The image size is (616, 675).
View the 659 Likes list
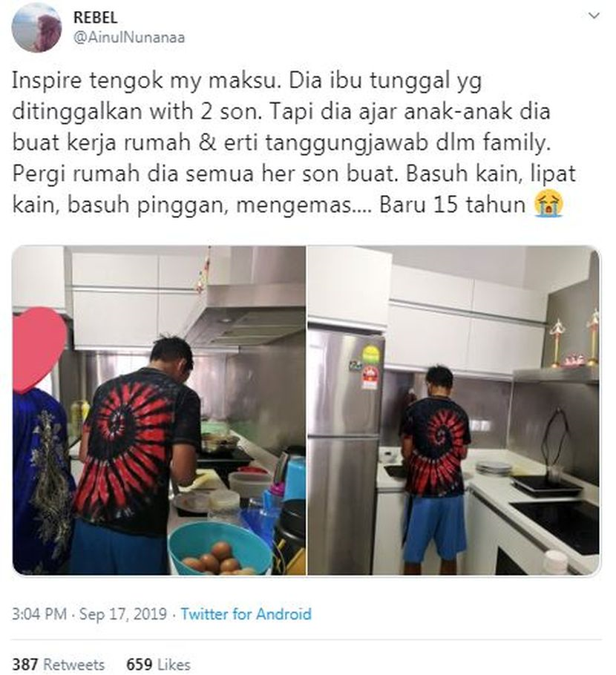[158, 664]
